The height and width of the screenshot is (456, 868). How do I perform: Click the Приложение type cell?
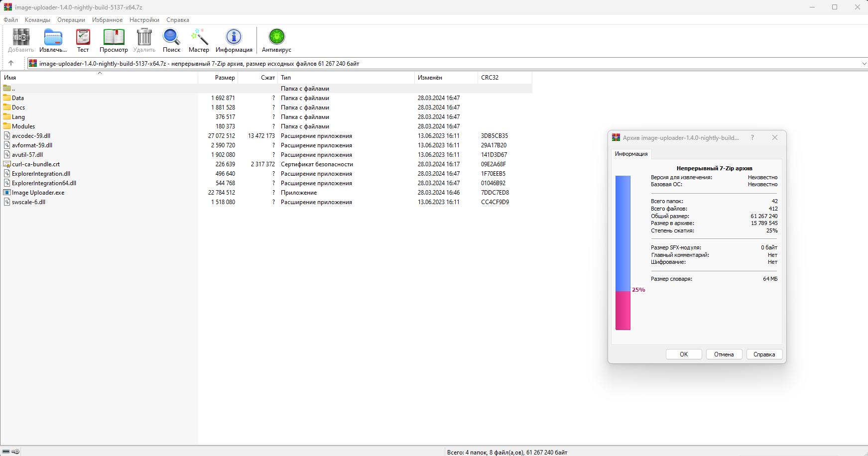(x=299, y=193)
